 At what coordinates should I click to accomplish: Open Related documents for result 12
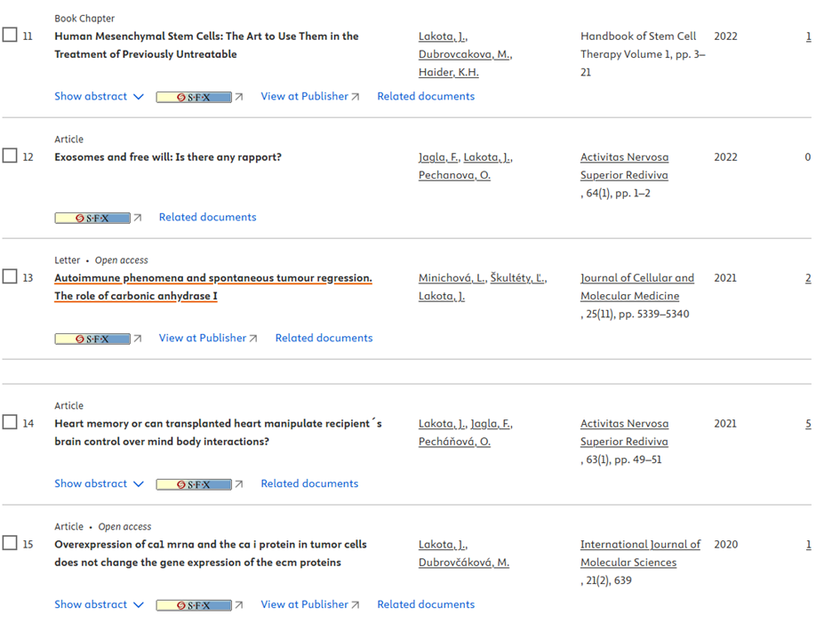click(x=207, y=217)
